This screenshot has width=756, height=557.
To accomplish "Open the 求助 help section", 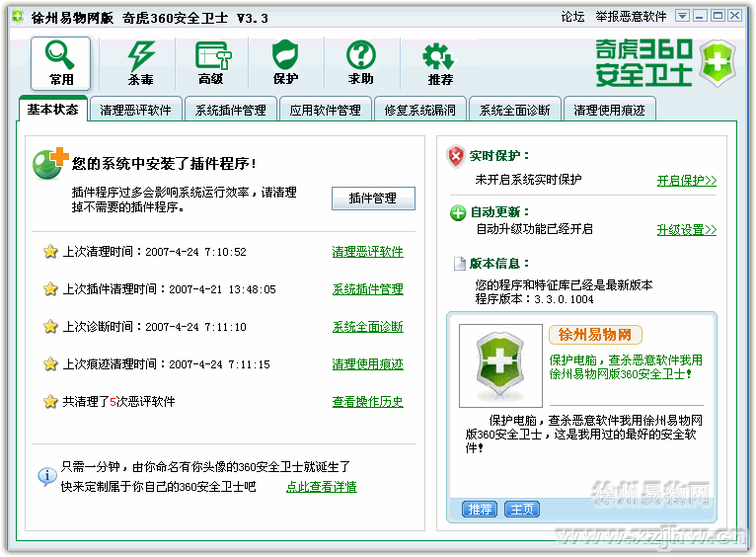I will 360,63.
